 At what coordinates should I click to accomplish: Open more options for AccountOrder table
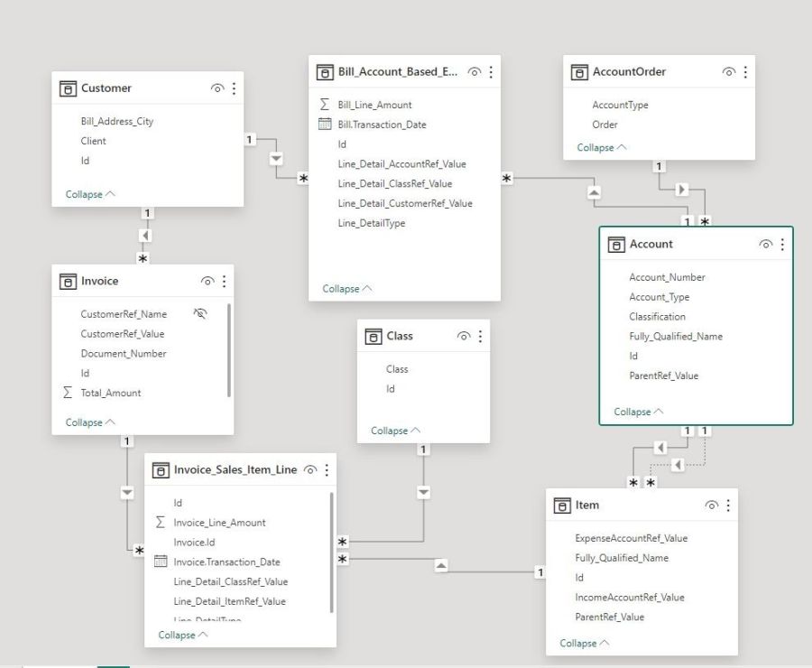pos(745,72)
